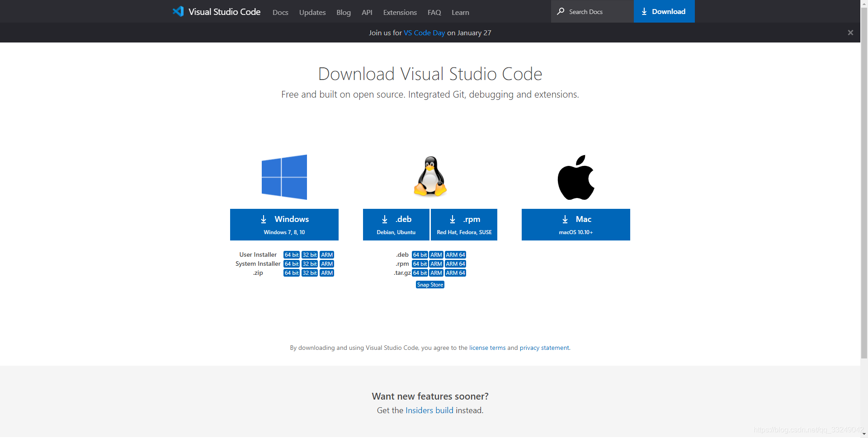
Task: Select Windows .zip 64 bit
Action: [292, 273]
